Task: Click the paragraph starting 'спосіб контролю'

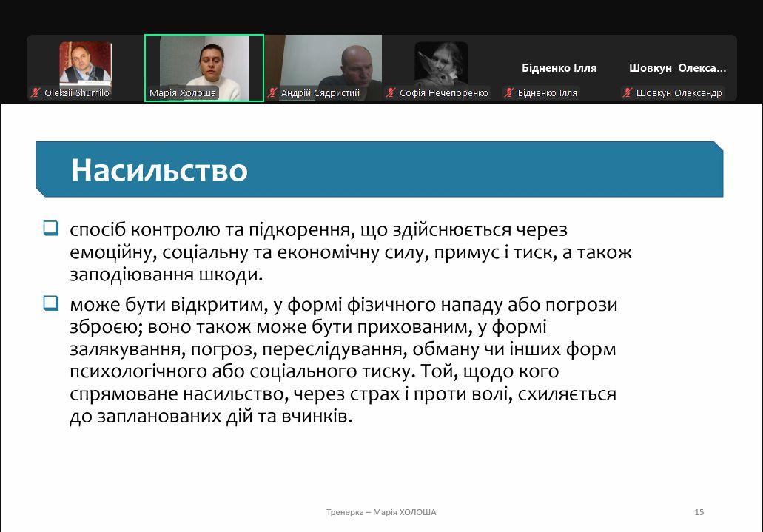Action: click(x=350, y=252)
